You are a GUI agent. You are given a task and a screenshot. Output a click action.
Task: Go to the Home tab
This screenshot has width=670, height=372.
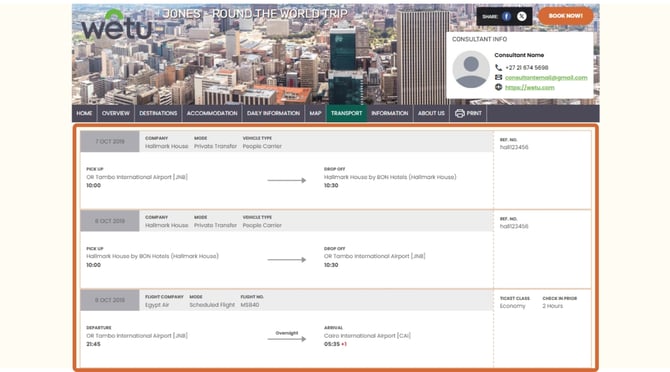point(84,113)
